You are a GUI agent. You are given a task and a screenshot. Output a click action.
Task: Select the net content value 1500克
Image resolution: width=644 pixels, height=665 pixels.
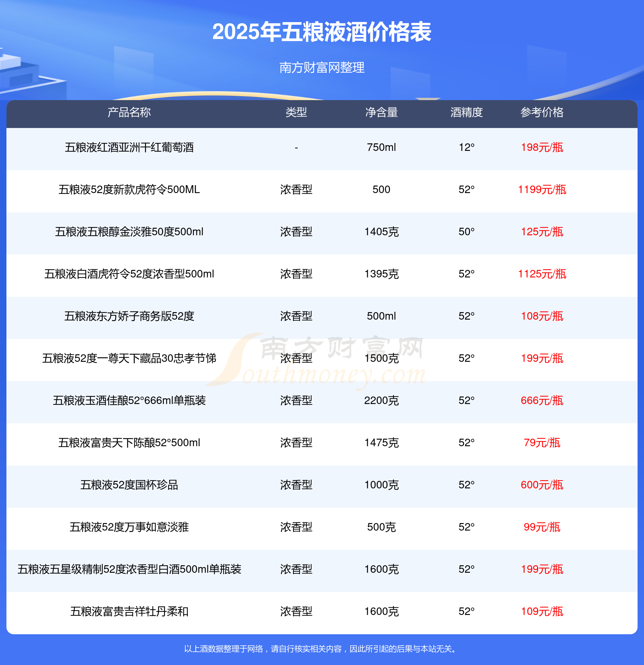click(381, 358)
